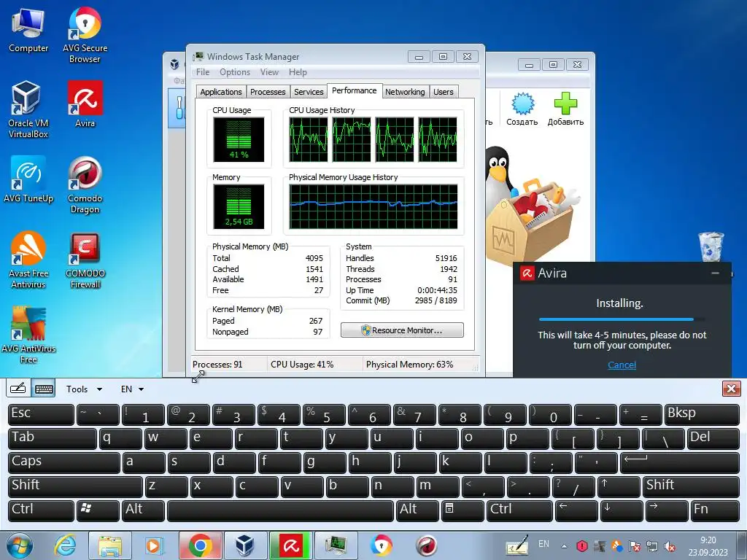The image size is (747, 560).
Task: Open Comodo Dragon taskbar icon
Action: tap(426, 545)
